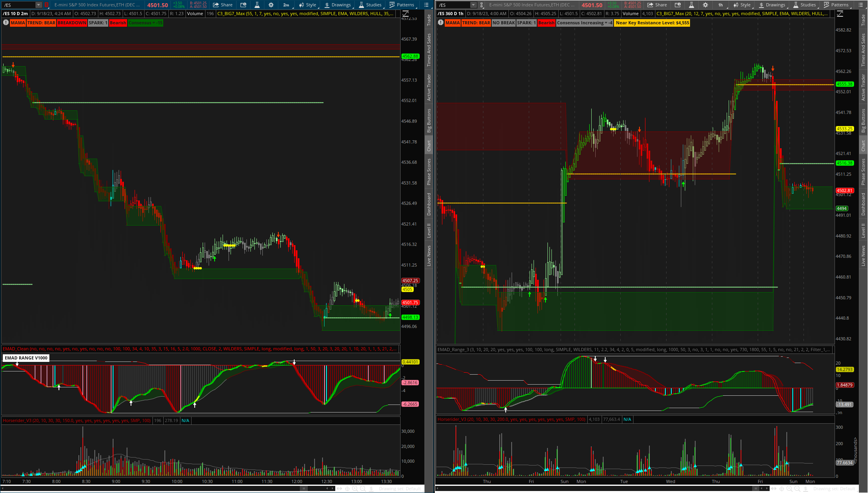Image resolution: width=868 pixels, height=493 pixels.
Task: Open chart settings gear in left chart
Action: 271,5
